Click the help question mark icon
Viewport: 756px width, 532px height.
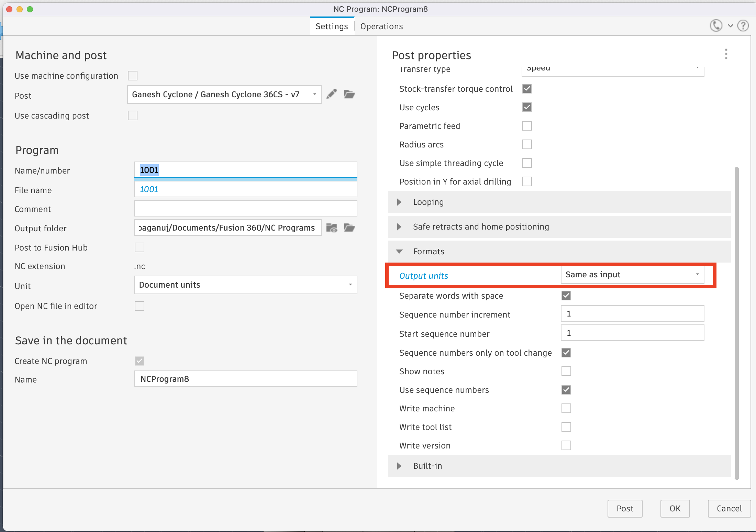coord(743,26)
